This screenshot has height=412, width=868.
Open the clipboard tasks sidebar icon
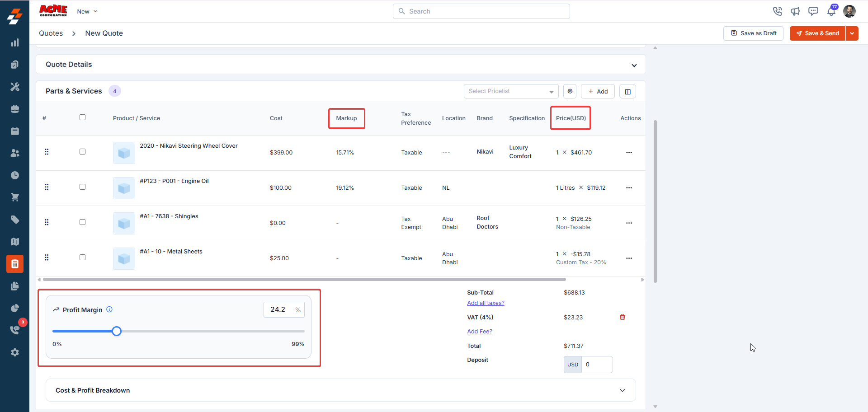pos(15,65)
